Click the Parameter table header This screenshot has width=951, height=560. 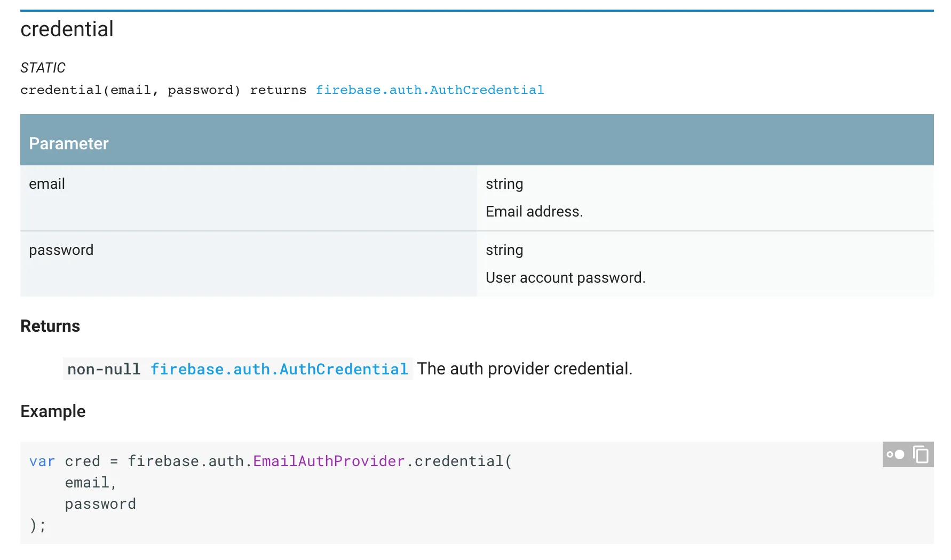(x=69, y=143)
